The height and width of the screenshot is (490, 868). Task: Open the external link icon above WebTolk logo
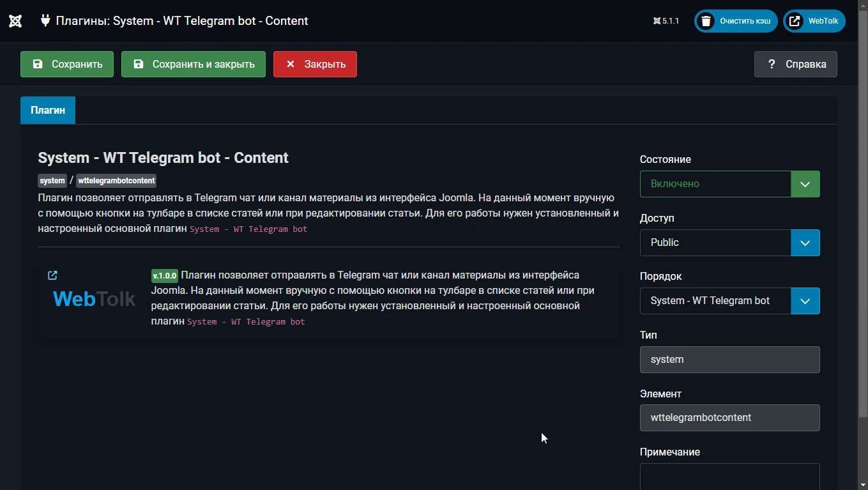click(53, 275)
